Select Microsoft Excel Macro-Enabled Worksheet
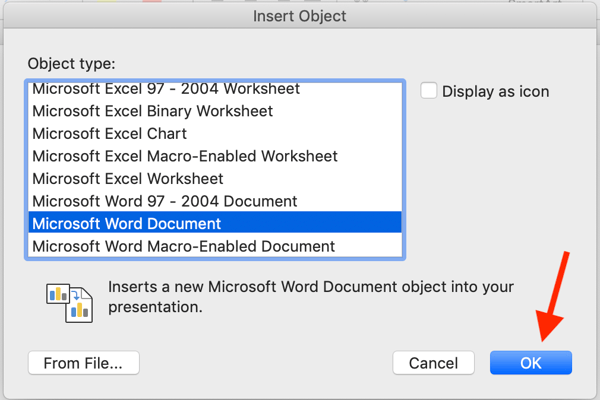 215,156
